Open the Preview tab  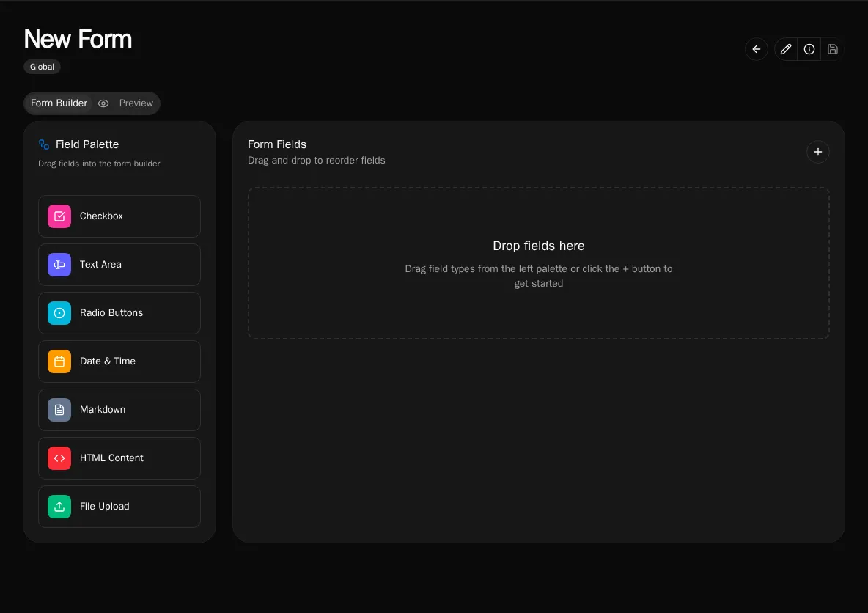(x=136, y=103)
